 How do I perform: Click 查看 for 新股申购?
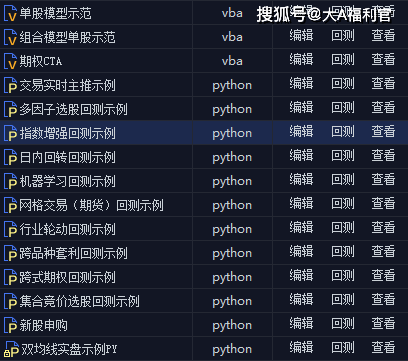click(x=383, y=323)
